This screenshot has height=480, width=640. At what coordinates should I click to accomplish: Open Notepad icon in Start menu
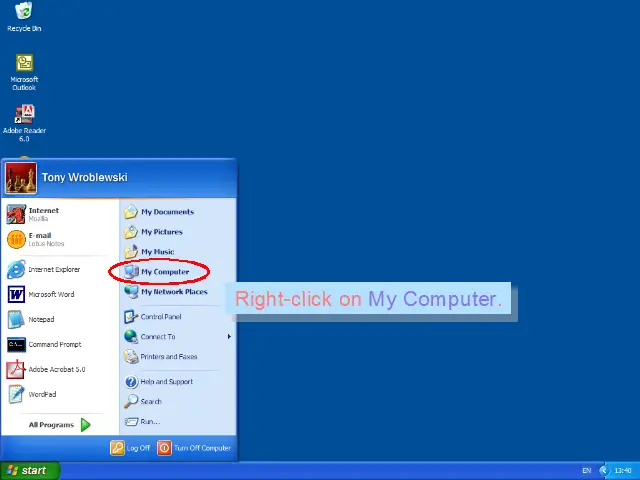(x=16, y=319)
